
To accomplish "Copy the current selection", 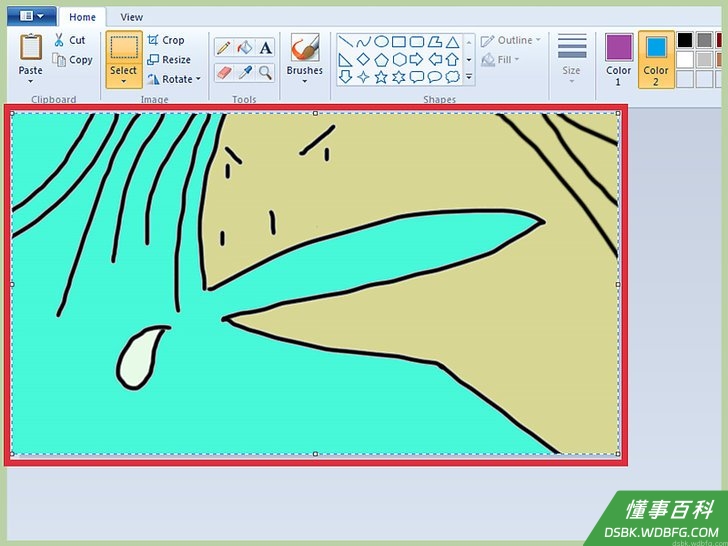I will coord(72,60).
